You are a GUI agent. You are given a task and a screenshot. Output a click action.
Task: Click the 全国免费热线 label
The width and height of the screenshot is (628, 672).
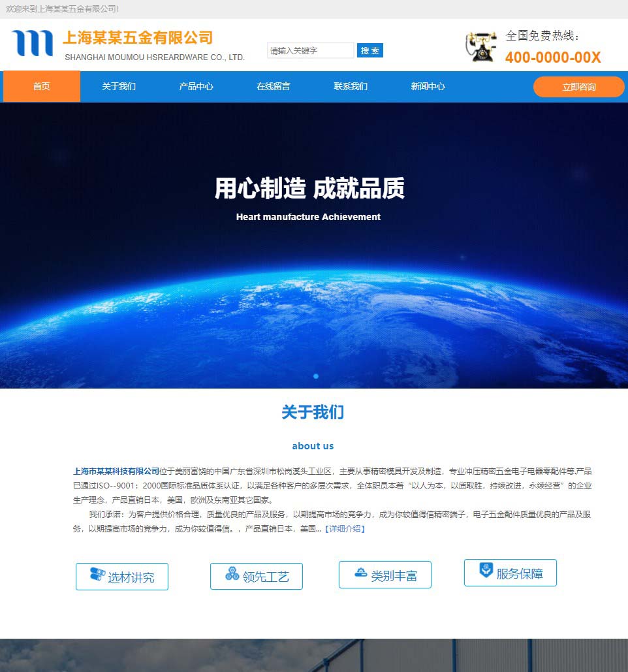coord(542,36)
